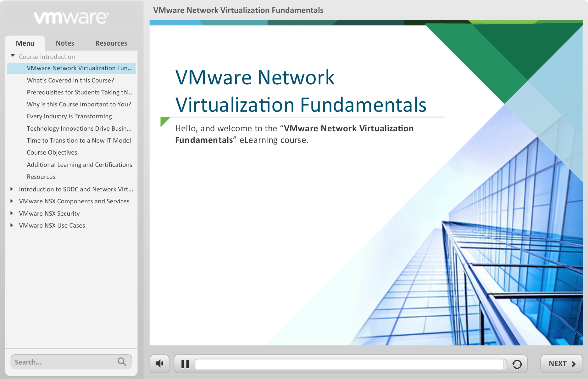Open VMware Network Virtualization Fun... menu item
588x379 pixels.
(71, 68)
